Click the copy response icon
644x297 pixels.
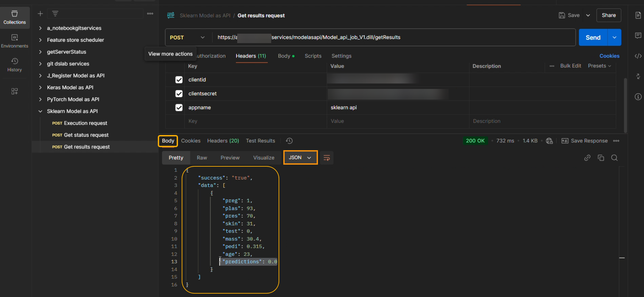601,158
